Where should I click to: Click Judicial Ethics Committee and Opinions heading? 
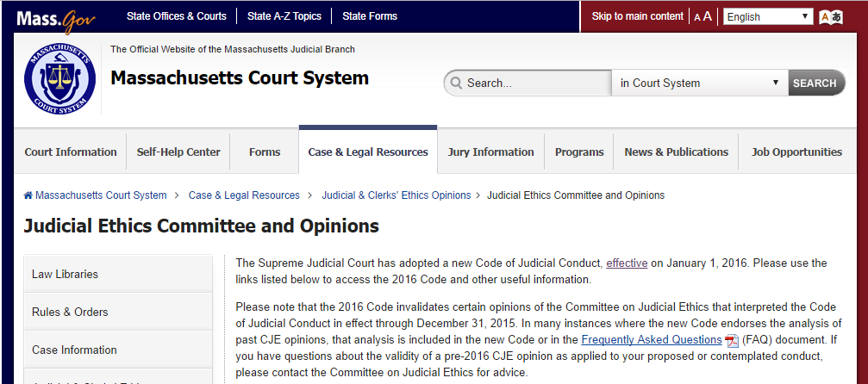[x=202, y=226]
